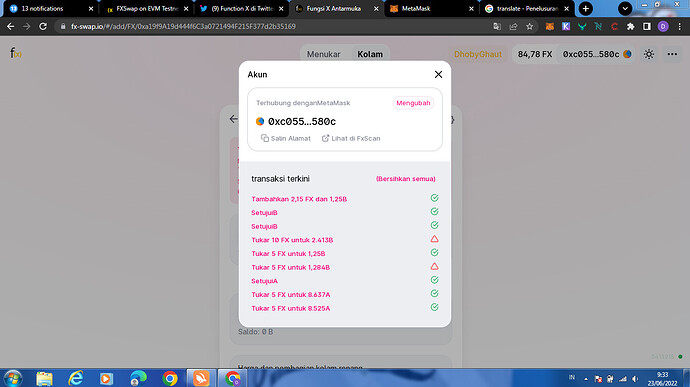
Task: Click success checkmark beside Tukar 5 FX untuk 8.637A
Action: click(x=434, y=294)
